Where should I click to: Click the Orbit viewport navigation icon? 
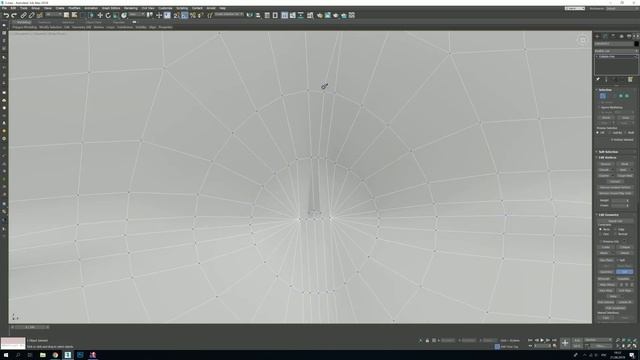629,346
